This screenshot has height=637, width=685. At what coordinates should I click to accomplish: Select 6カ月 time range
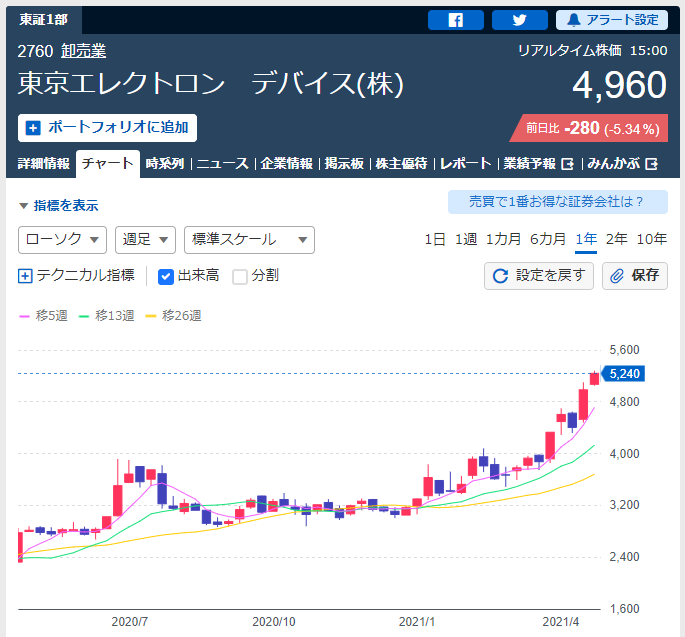coord(548,239)
